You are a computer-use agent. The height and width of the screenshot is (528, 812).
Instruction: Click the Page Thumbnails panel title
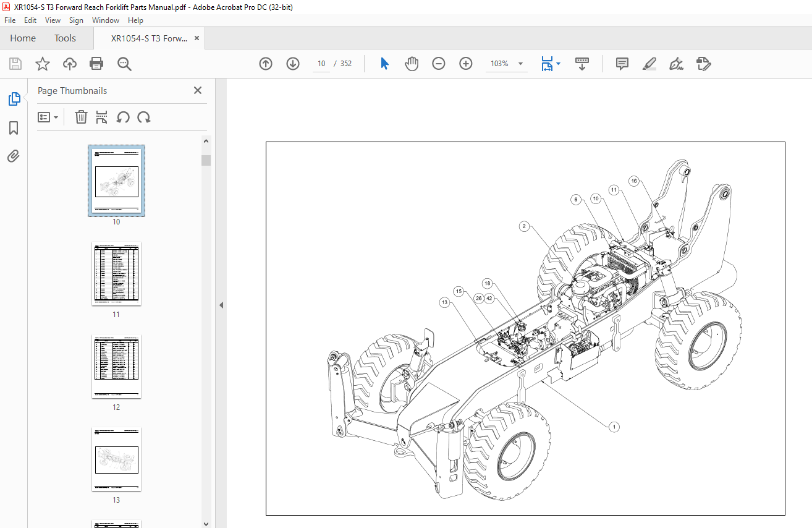tap(72, 90)
